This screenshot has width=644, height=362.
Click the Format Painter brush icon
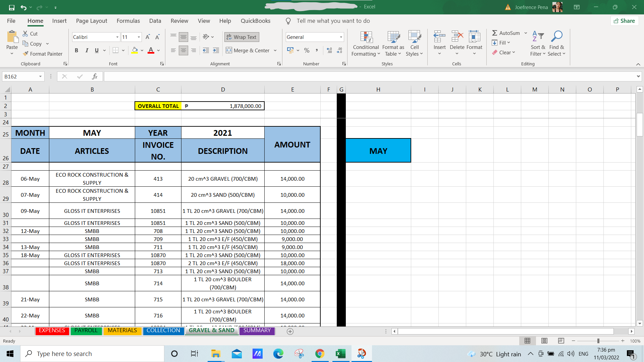[x=25, y=54]
